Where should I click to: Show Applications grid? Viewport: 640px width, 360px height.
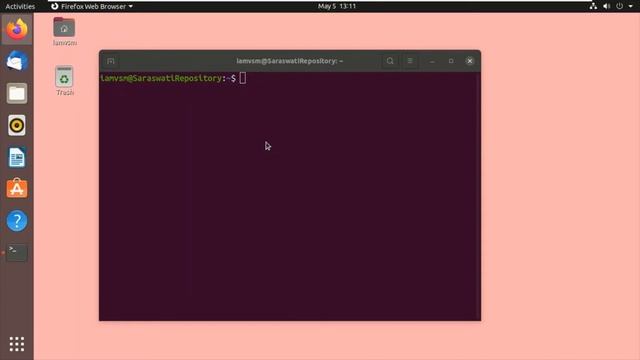click(x=17, y=344)
